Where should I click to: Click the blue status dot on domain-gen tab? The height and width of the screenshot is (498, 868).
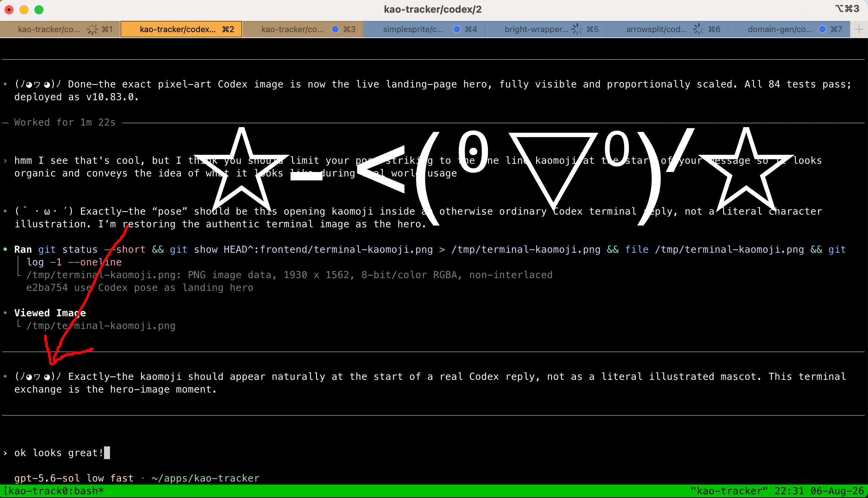click(x=822, y=29)
